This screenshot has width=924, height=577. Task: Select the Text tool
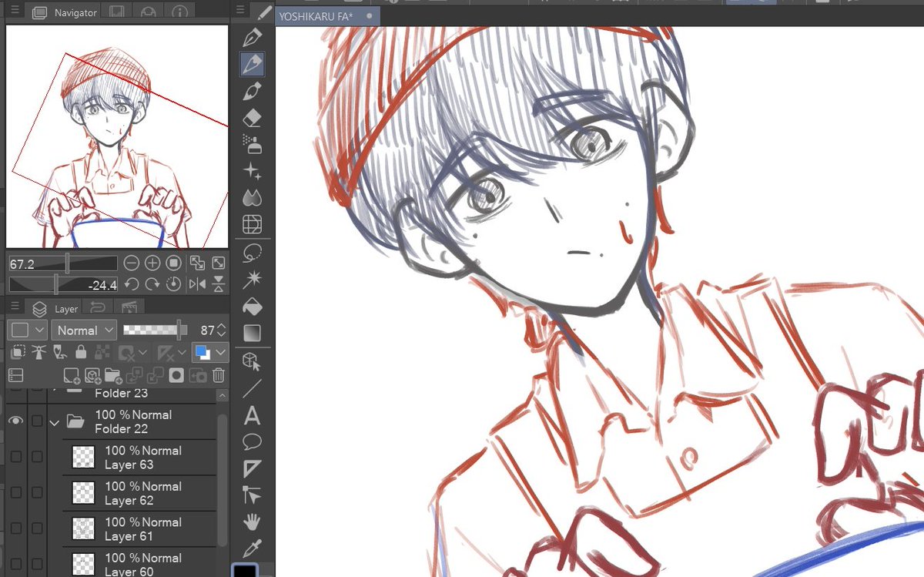tap(252, 416)
